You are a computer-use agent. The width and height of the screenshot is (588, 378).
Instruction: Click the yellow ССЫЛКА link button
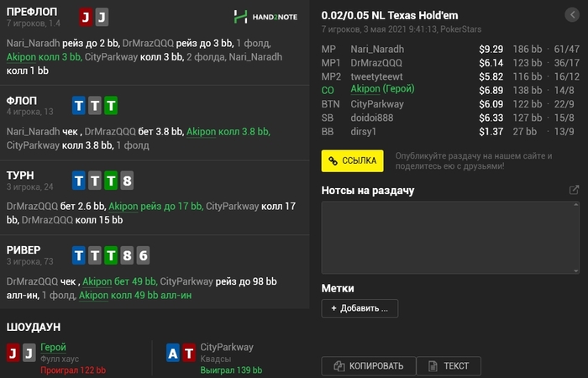[x=352, y=160]
